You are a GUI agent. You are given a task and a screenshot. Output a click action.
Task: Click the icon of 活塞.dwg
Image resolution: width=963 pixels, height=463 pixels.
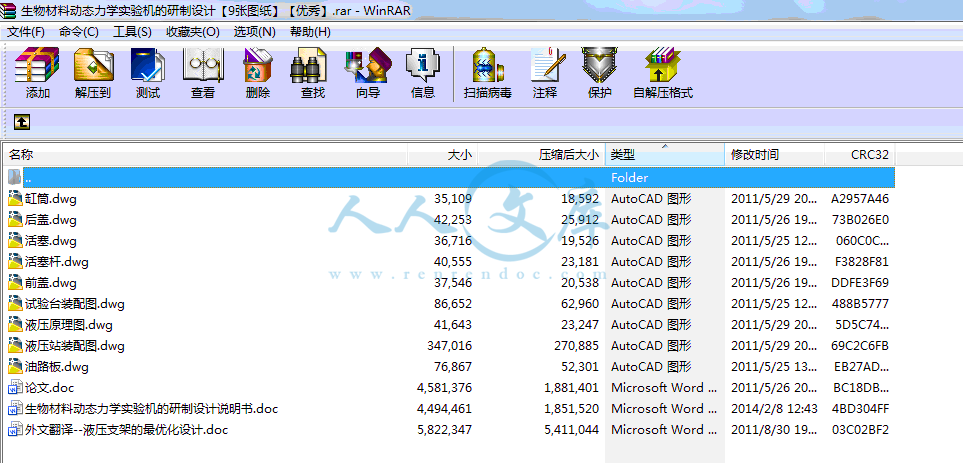(15, 240)
